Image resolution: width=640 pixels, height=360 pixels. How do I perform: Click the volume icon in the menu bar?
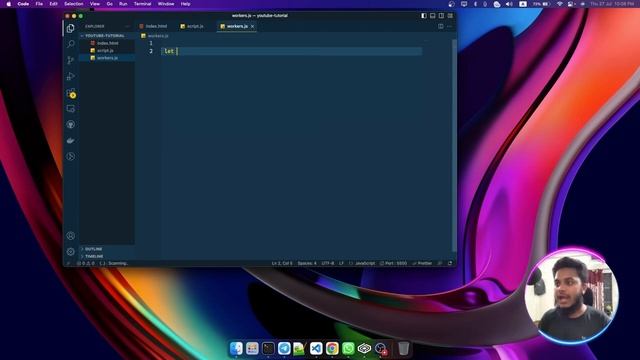[509, 4]
